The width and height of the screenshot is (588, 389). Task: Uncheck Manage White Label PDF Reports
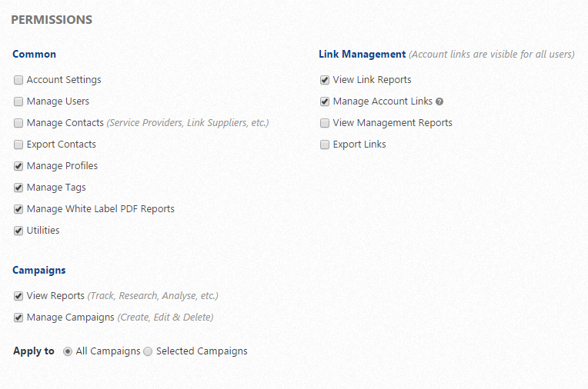(18, 209)
